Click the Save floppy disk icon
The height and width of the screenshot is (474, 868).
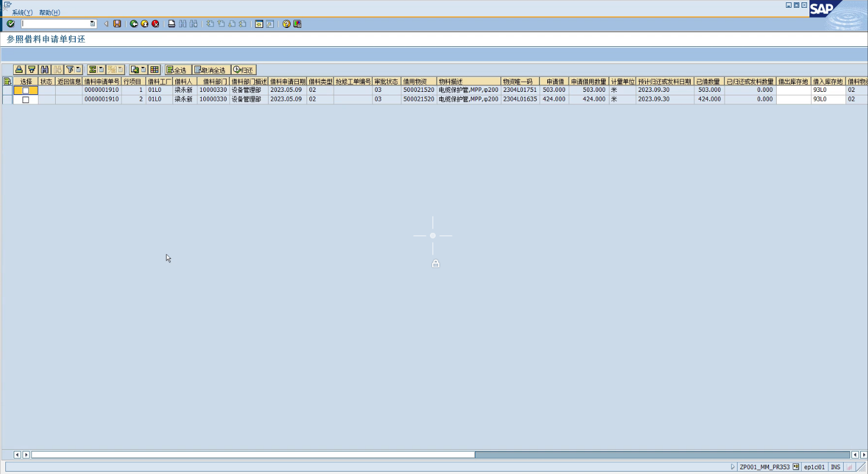click(117, 24)
